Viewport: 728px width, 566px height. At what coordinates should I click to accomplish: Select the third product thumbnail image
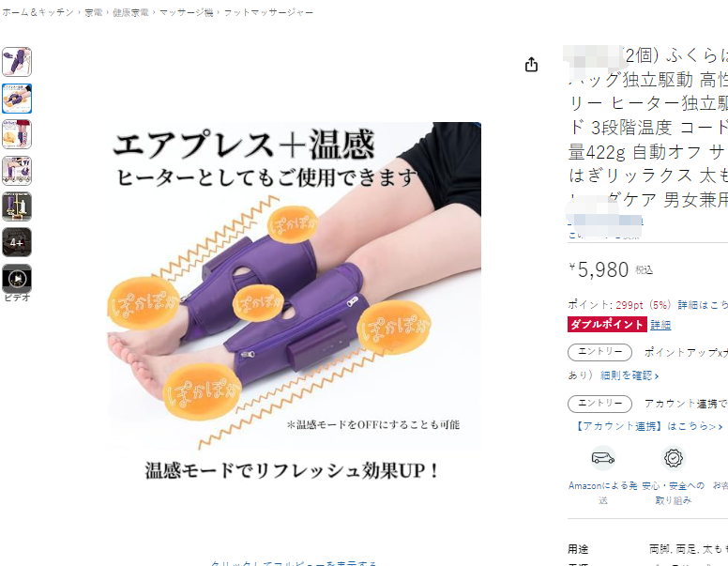point(17,134)
